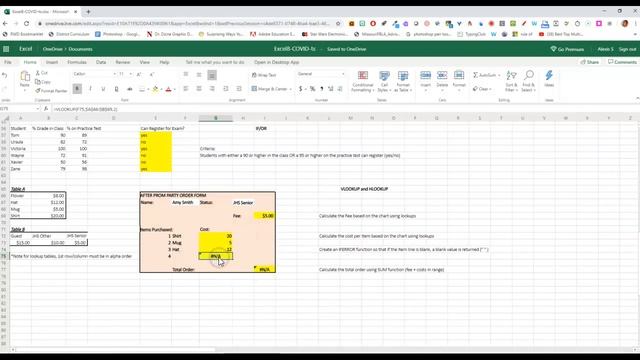Align text left in cell

coord(186,89)
